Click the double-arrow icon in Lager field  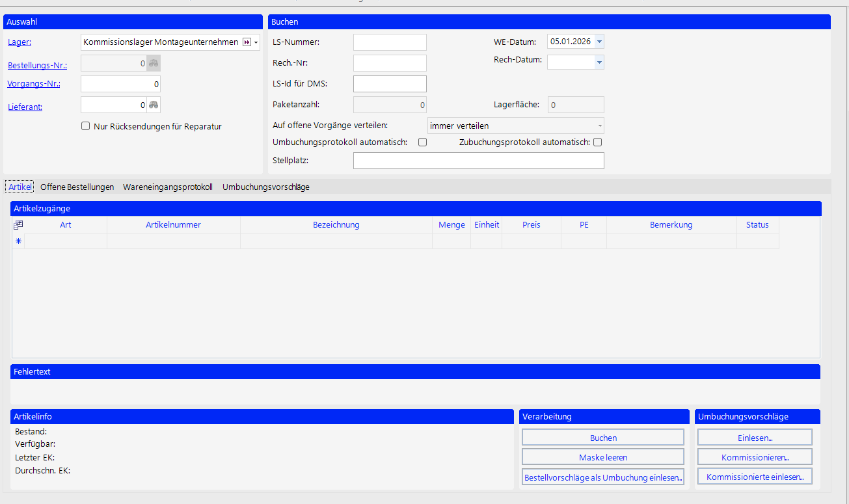(x=247, y=42)
